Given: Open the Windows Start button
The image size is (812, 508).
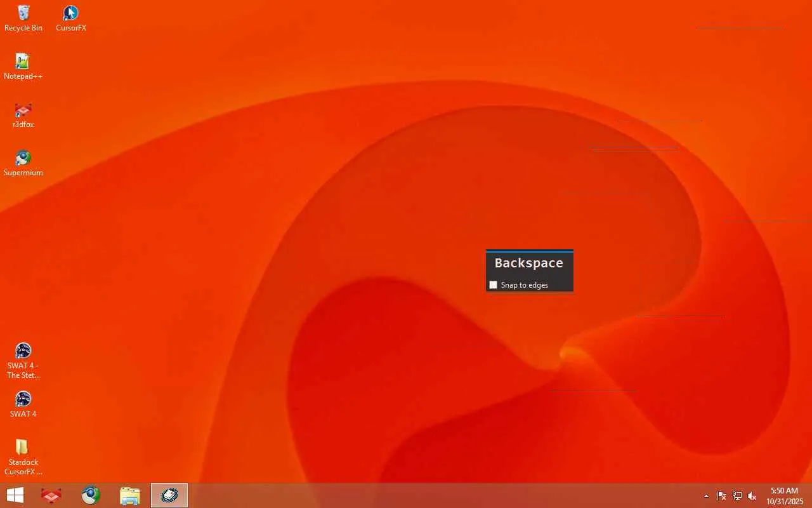Looking at the screenshot, I should click(15, 495).
